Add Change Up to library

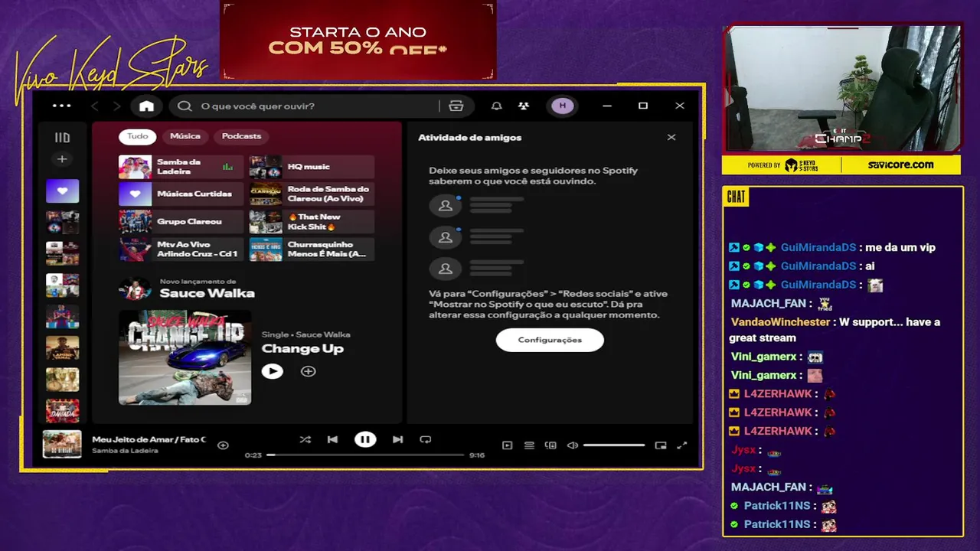[x=308, y=371]
